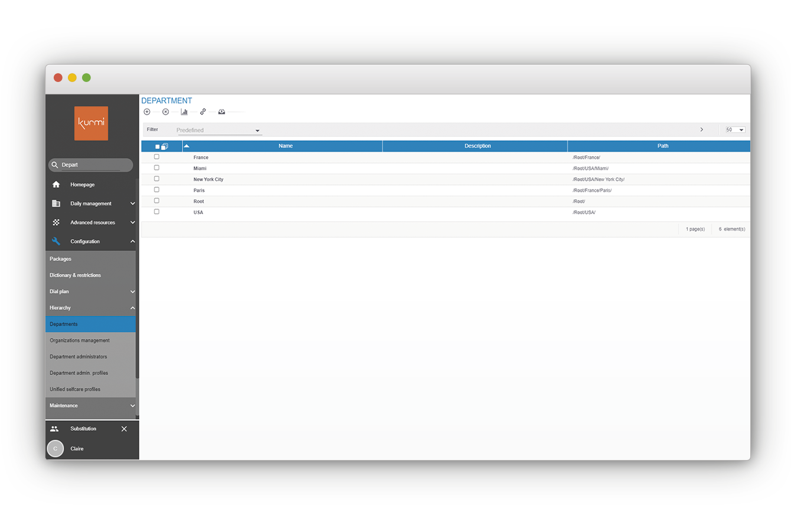This screenshot has width=791, height=532.
Task: Click path /Root/USA/Miami/
Action: coord(590,169)
